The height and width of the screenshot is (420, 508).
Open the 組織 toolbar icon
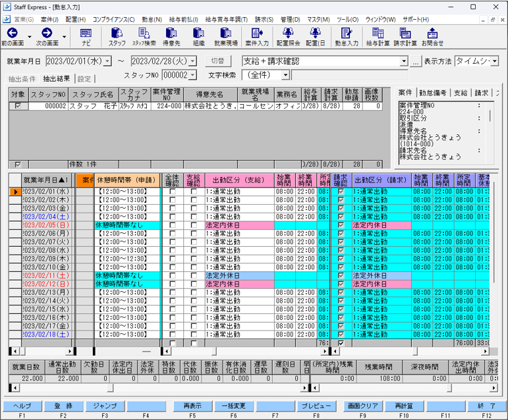pos(198,33)
